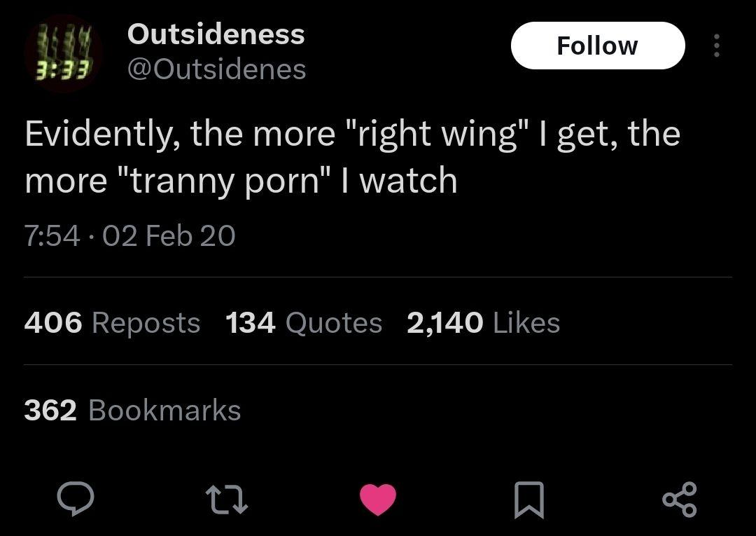Open the 362 Bookmarks count
The height and width of the screenshot is (536, 756).
point(132,410)
